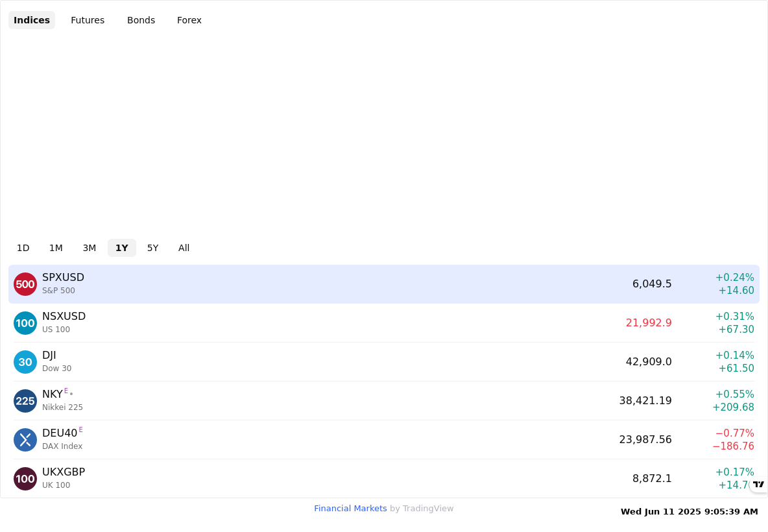Click the Dow 30 description label
The image size is (768, 532).
pos(57,369)
